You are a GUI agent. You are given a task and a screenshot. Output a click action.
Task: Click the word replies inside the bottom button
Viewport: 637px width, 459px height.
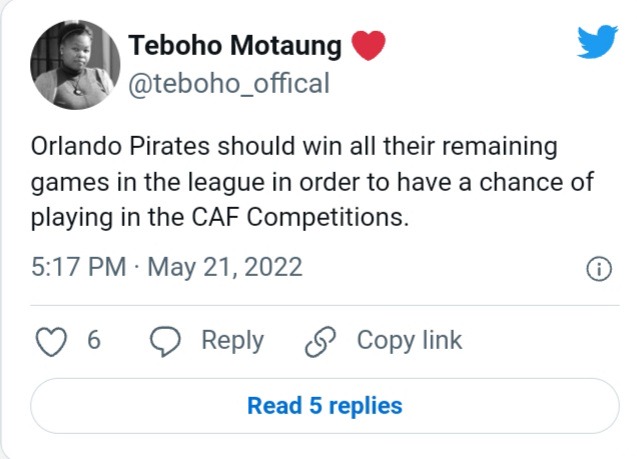pos(365,407)
